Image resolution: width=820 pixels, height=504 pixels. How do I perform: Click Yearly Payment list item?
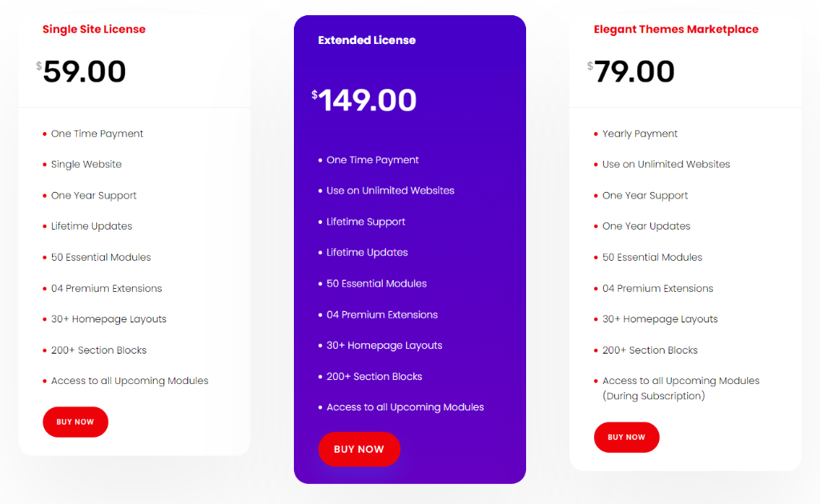coord(640,134)
